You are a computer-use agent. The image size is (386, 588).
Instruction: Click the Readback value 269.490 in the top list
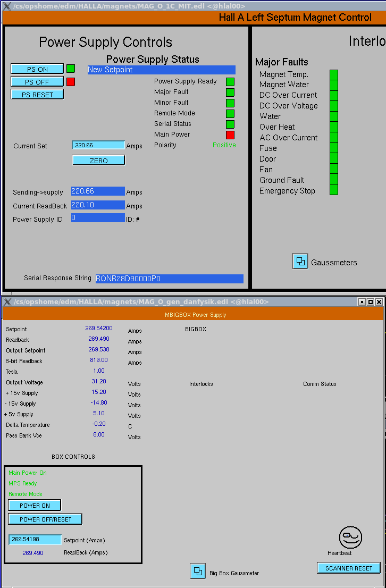pos(99,339)
